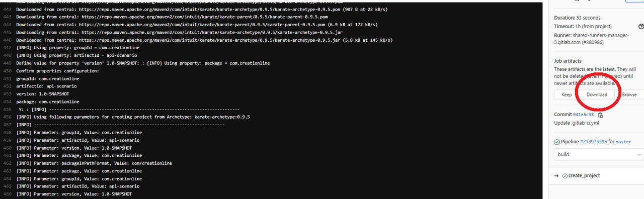Viewport: 644px width, 199px height.
Task: Click log line 'Confirm properties configuration:'
Action: tap(57, 71)
